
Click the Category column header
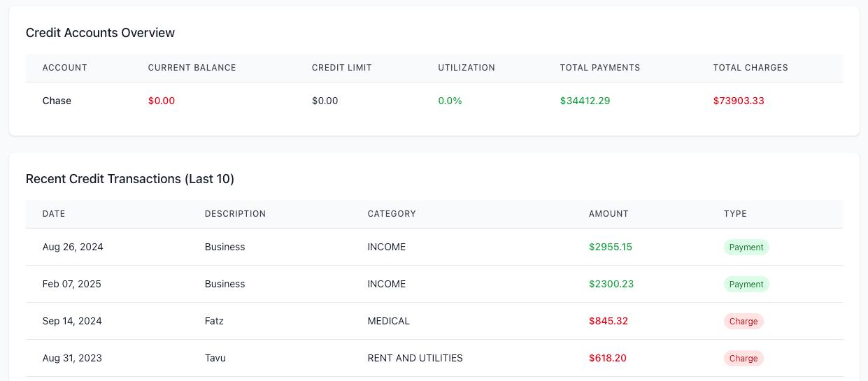click(x=391, y=214)
